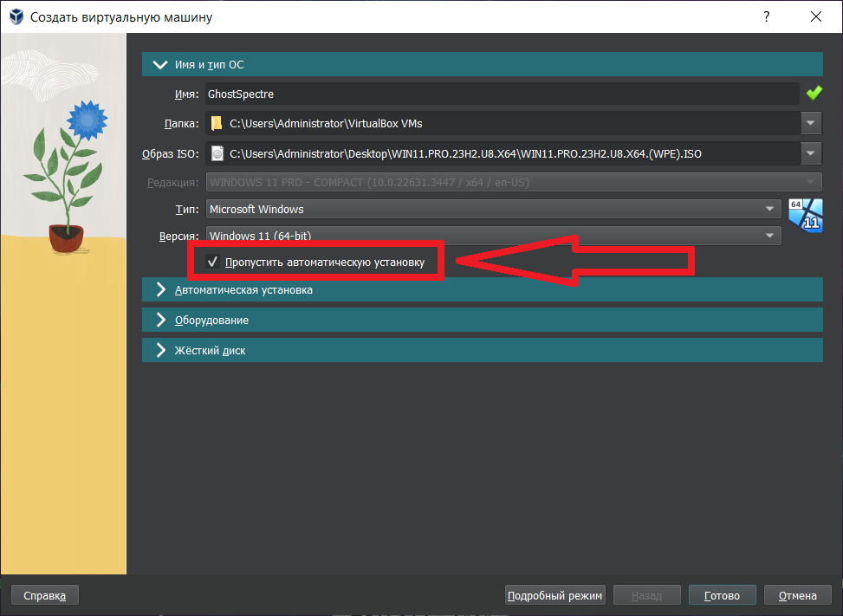
Task: Click the VirtualBox VMs folder path text
Action: click(x=326, y=124)
